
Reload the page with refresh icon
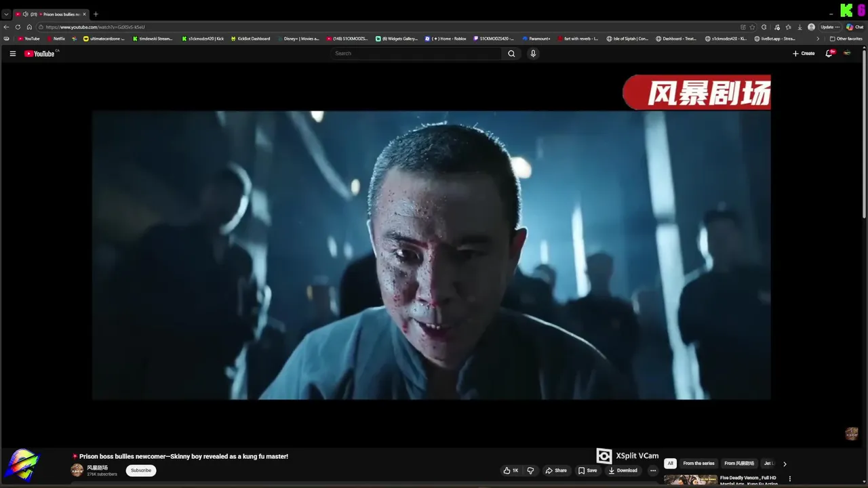[18, 27]
